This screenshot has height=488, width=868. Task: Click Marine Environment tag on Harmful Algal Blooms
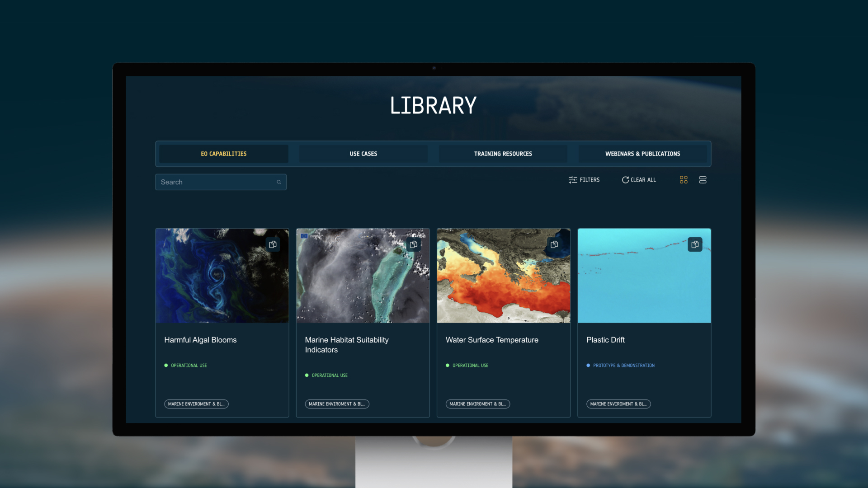pyautogui.click(x=196, y=404)
